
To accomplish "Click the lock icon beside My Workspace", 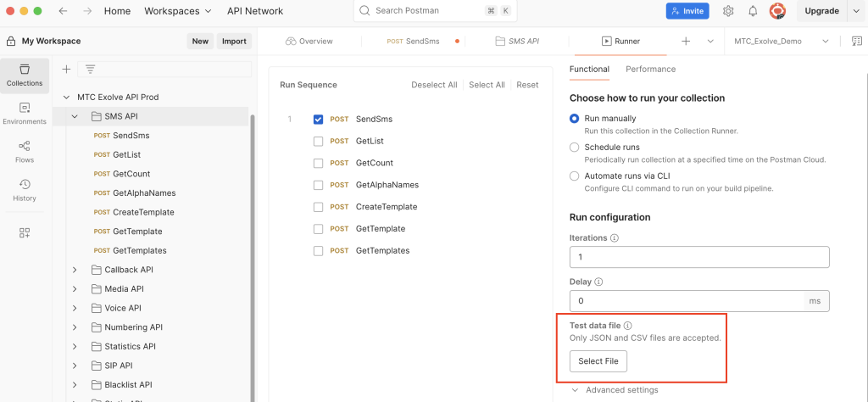I will click(x=10, y=41).
